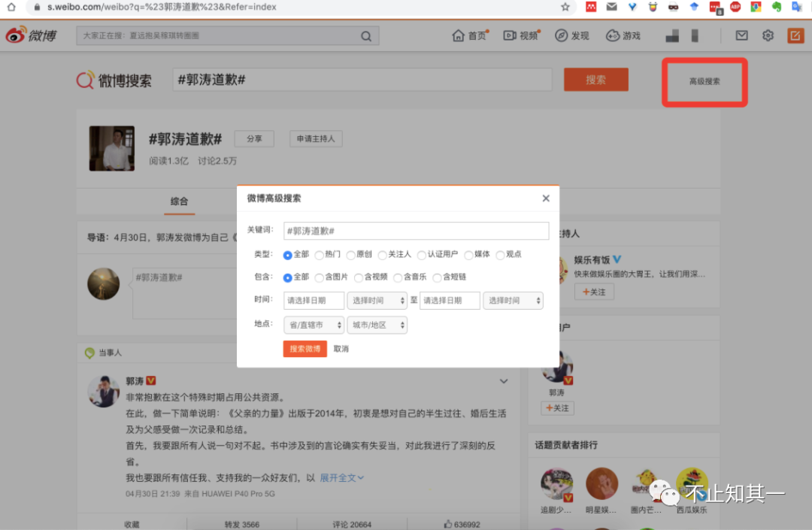
Task: Select 包含 全部 radio button
Action: tap(287, 278)
